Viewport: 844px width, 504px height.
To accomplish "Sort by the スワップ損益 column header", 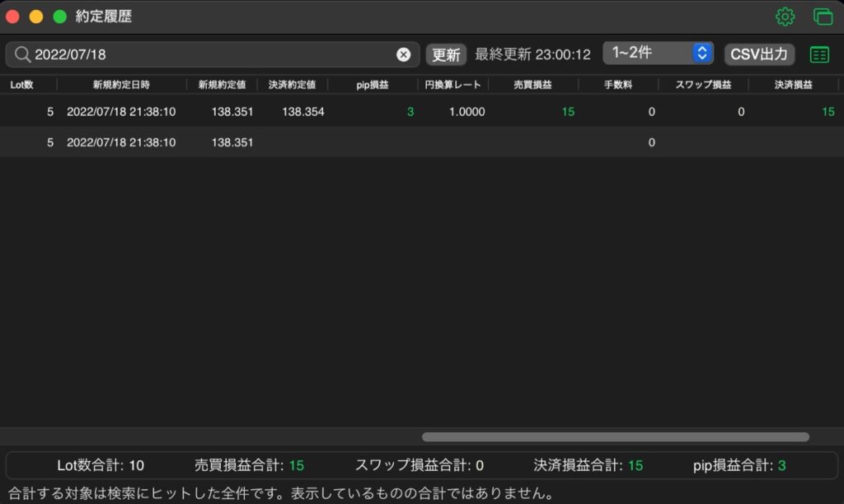I will click(703, 85).
